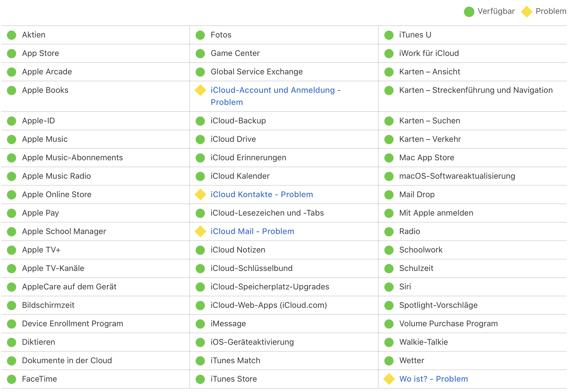Click yellow diamond icon beside iCloud Mail
Screen dimensions: 569x392
tap(200, 231)
